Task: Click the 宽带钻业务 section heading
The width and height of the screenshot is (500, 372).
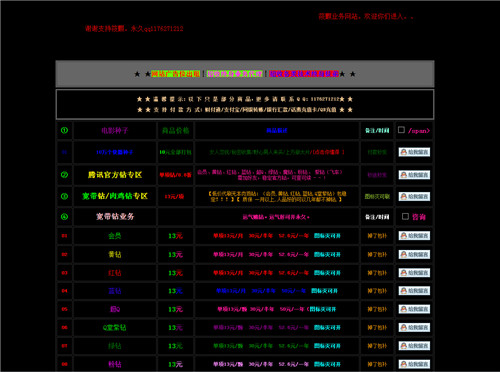Action: coord(115,217)
